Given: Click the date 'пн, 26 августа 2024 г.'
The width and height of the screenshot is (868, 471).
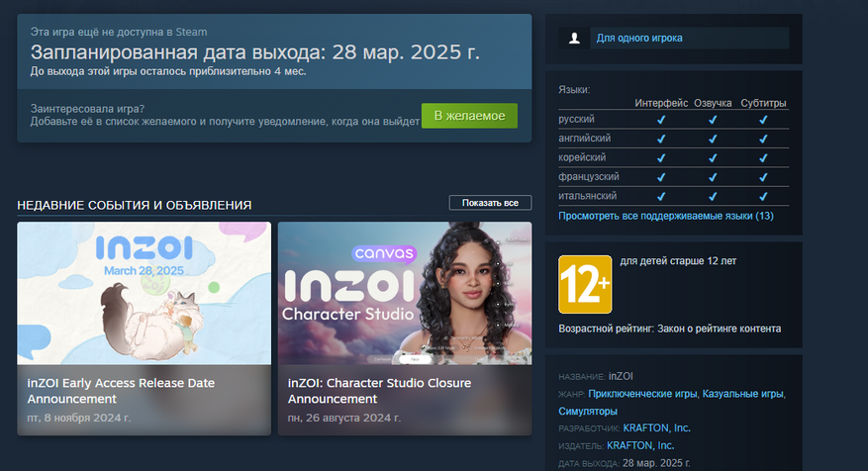Looking at the screenshot, I should click(x=343, y=418).
